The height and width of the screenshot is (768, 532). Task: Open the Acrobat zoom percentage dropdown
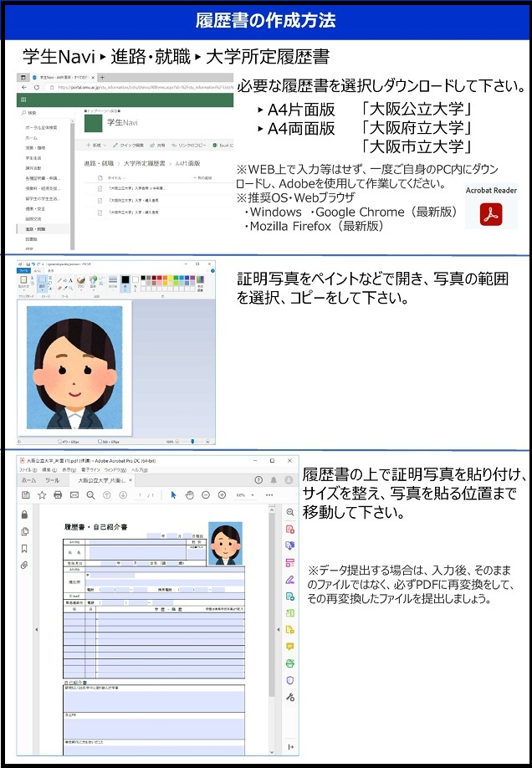(x=243, y=495)
